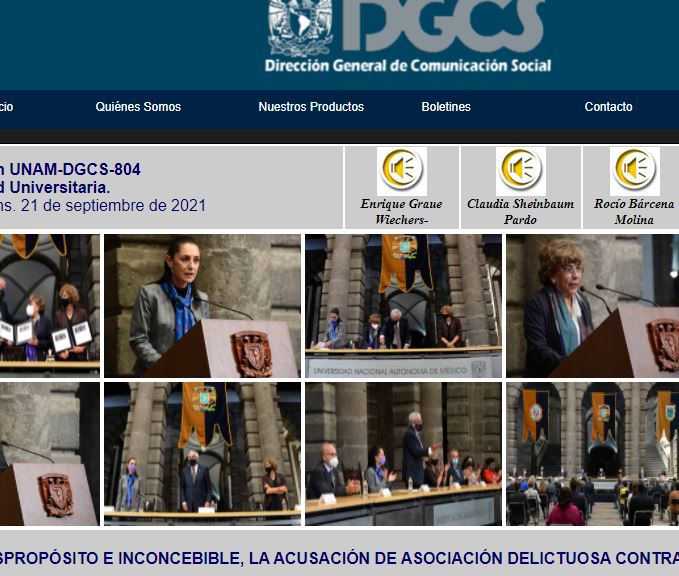Screen dimensions: 679x576
Task: Click the Enrique Graue Wiechers name link
Action: [401, 211]
